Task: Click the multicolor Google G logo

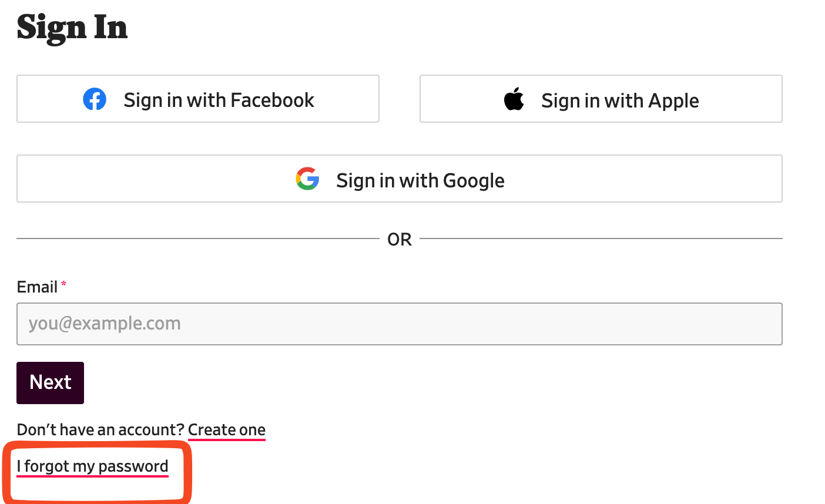Action: coord(307,179)
